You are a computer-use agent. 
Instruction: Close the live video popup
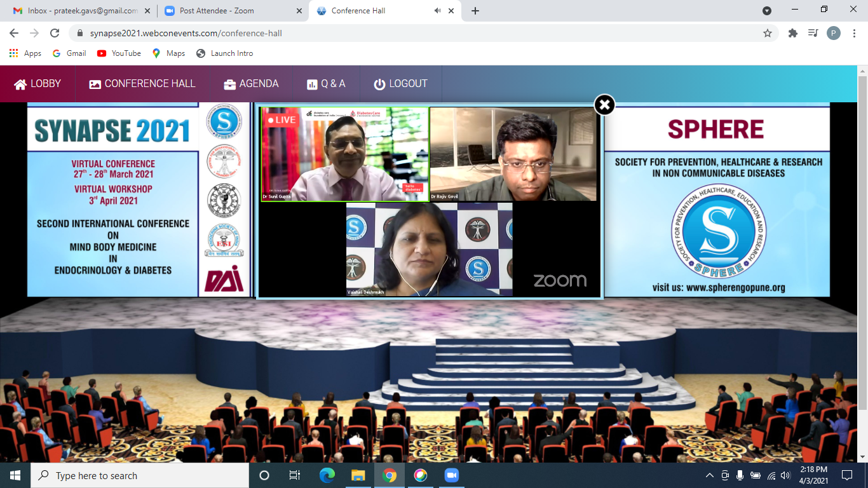[604, 105]
